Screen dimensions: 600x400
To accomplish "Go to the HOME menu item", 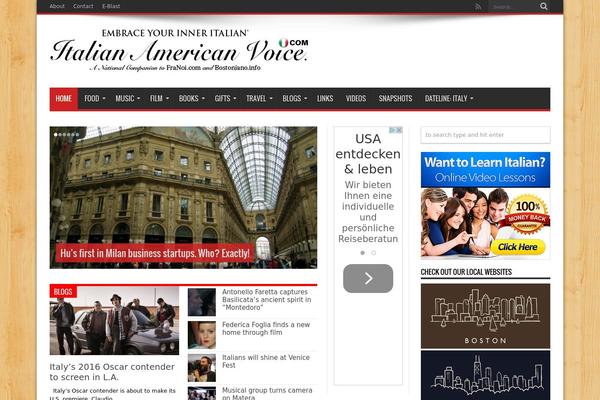I will click(64, 99).
